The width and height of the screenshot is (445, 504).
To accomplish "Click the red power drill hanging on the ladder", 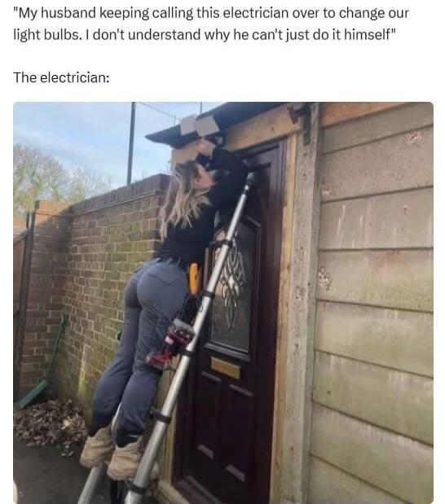I will click(x=170, y=345).
